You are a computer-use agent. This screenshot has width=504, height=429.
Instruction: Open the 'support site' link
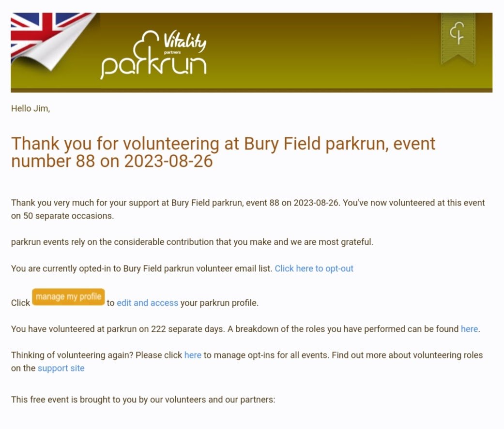pyautogui.click(x=61, y=368)
